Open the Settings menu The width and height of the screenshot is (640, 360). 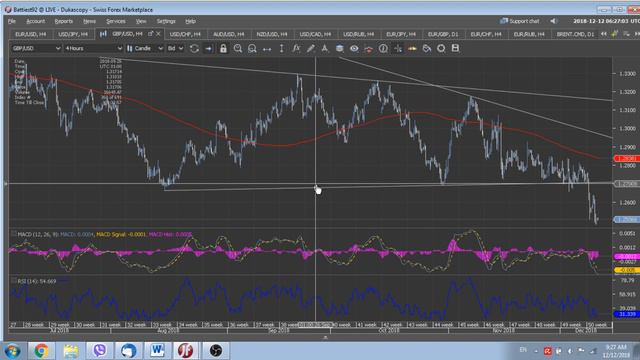point(166,21)
